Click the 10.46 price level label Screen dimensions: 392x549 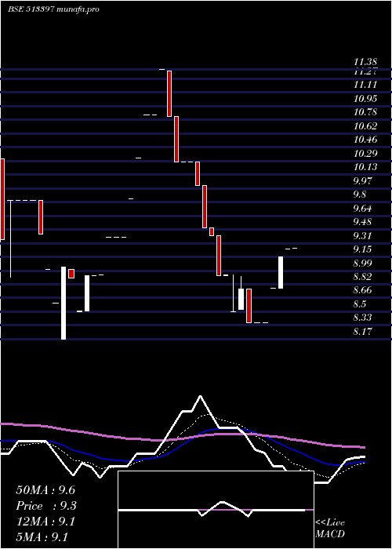(365, 140)
